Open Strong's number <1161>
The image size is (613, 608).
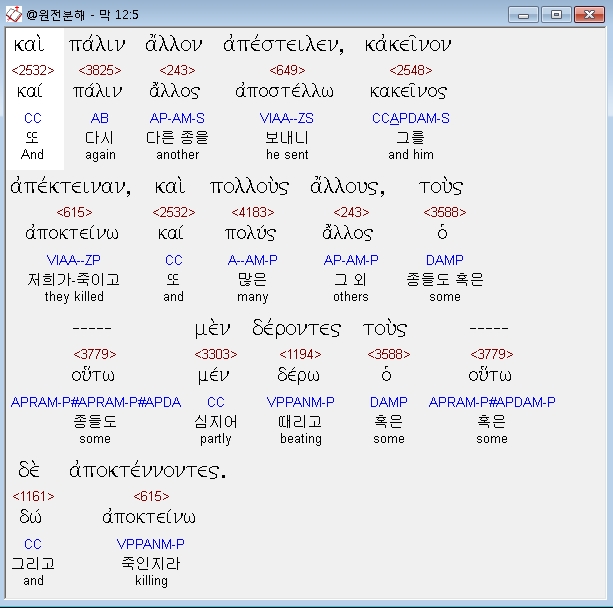point(33,496)
